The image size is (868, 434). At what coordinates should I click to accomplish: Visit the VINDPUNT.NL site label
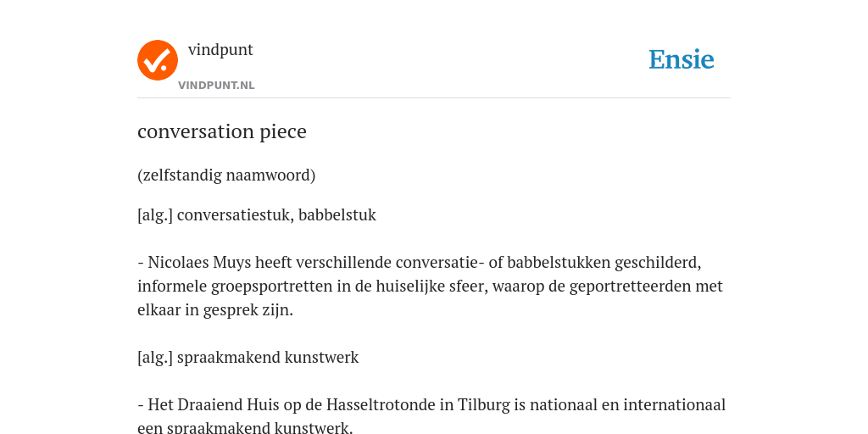(216, 86)
